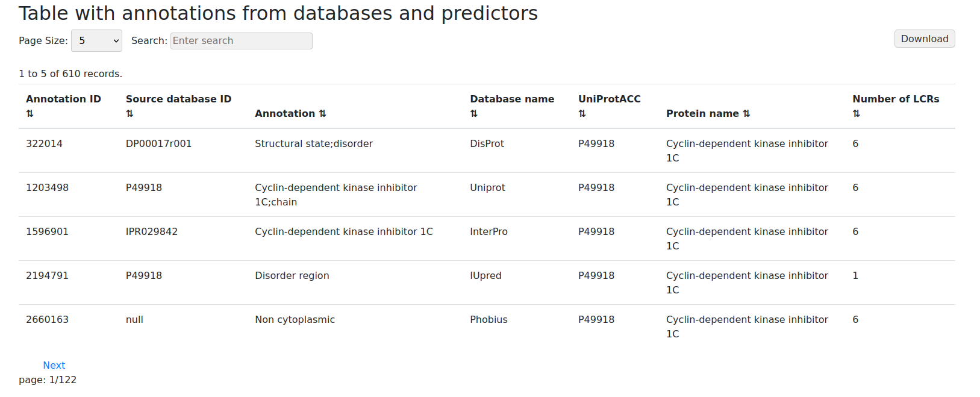Screen dimensions: 980x397
Task: Click the Non cytoplasmic annotation cell
Action: coord(295,320)
